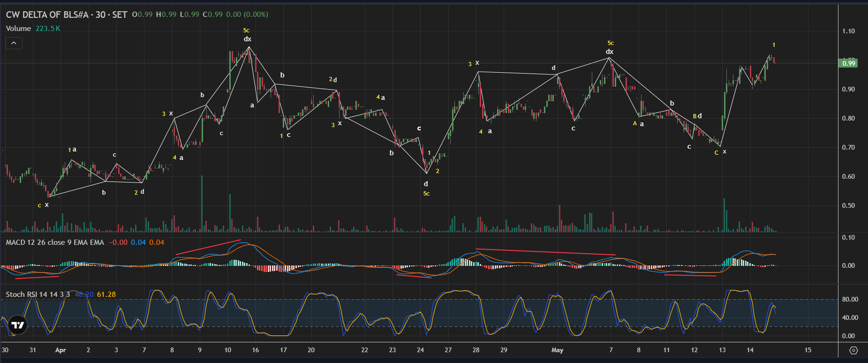868x363 pixels.
Task: Select the Volume indicator legend label
Action: (x=18, y=29)
